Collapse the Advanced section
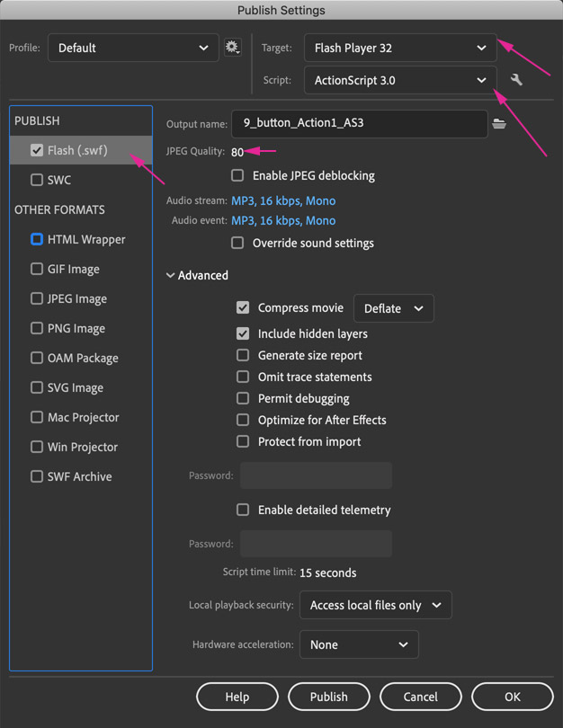This screenshot has height=728, width=563. 198,275
